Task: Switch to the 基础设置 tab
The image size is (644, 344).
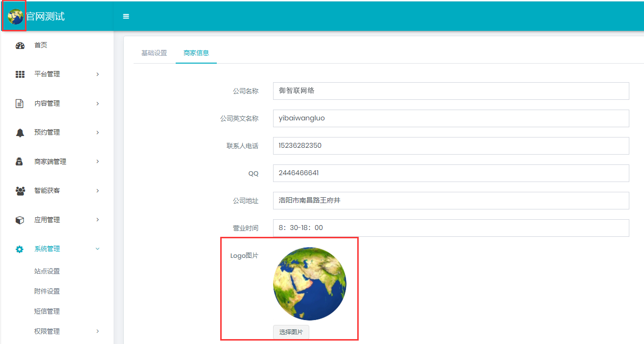Action: tap(154, 53)
